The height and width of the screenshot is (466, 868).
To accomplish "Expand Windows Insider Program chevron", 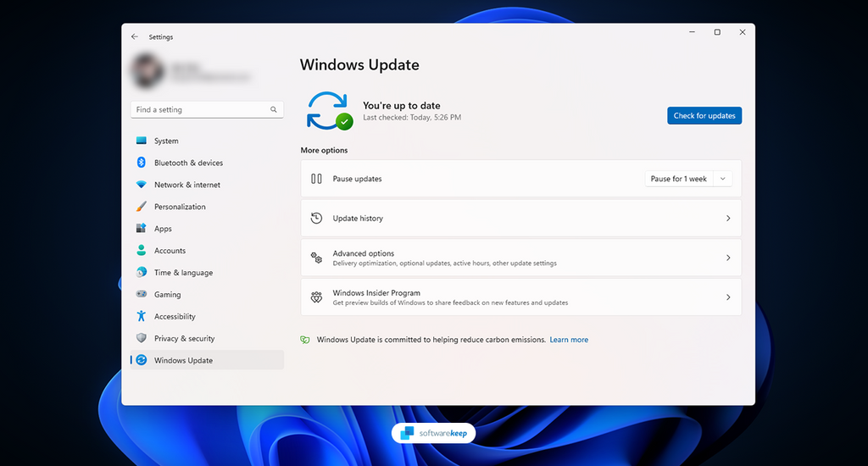I will coord(728,297).
